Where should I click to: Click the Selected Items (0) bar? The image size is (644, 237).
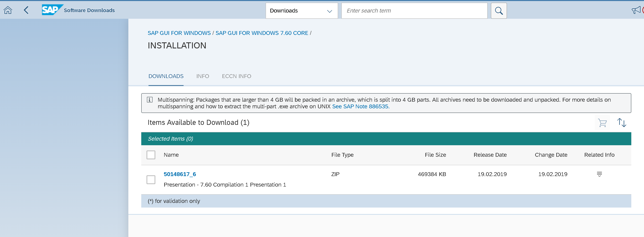(x=386, y=139)
